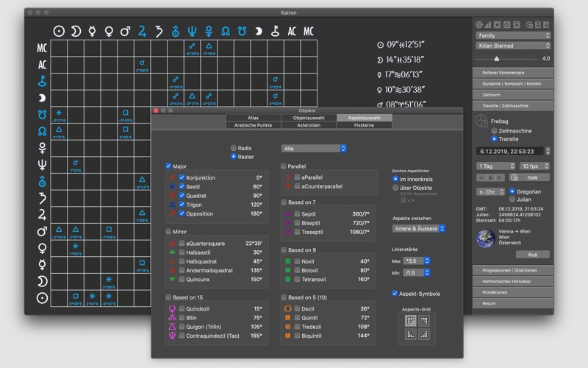588x368 pixels.
Task: Click the Aus button
Action: pos(532,254)
